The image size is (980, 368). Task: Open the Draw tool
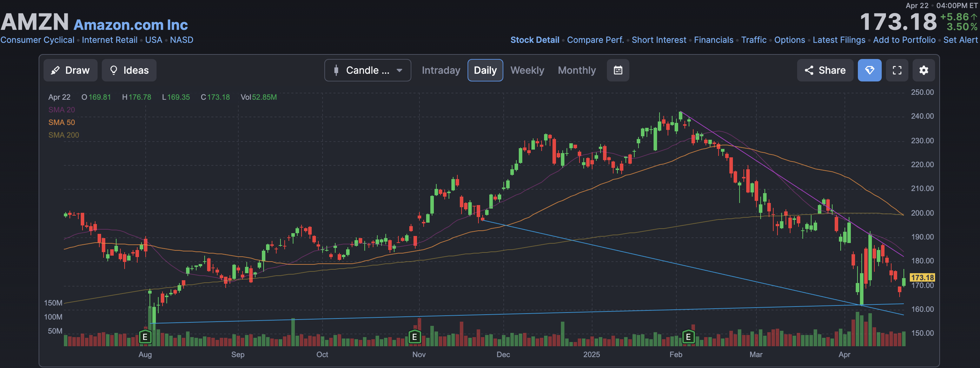coord(71,70)
